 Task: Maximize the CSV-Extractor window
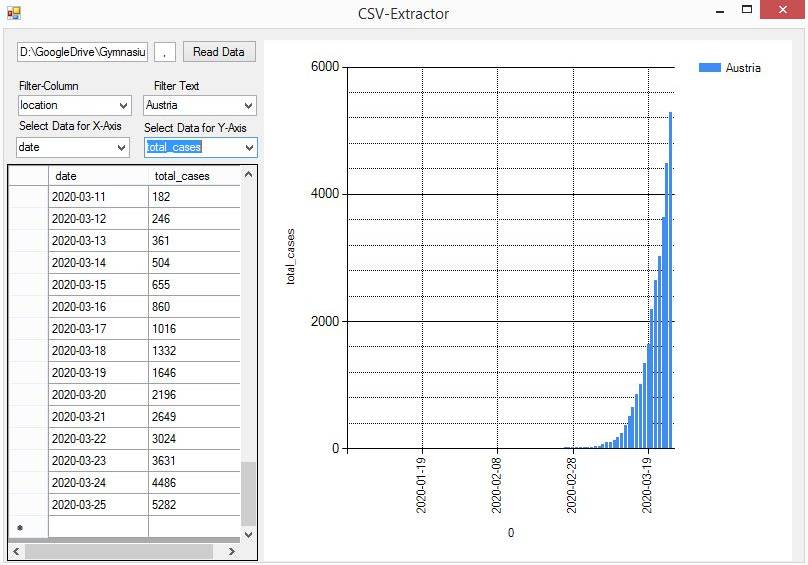746,11
